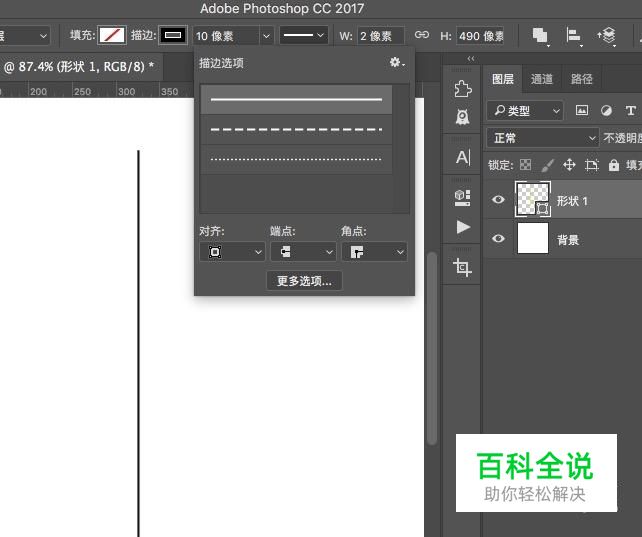This screenshot has width=642, height=537.
Task: Open the path arrangement icon
Action: 606,36
